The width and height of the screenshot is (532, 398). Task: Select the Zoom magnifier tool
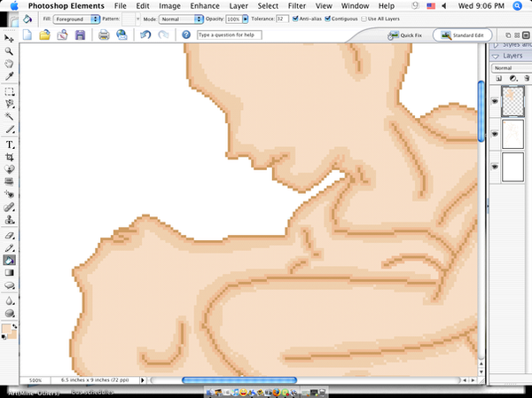[9, 51]
